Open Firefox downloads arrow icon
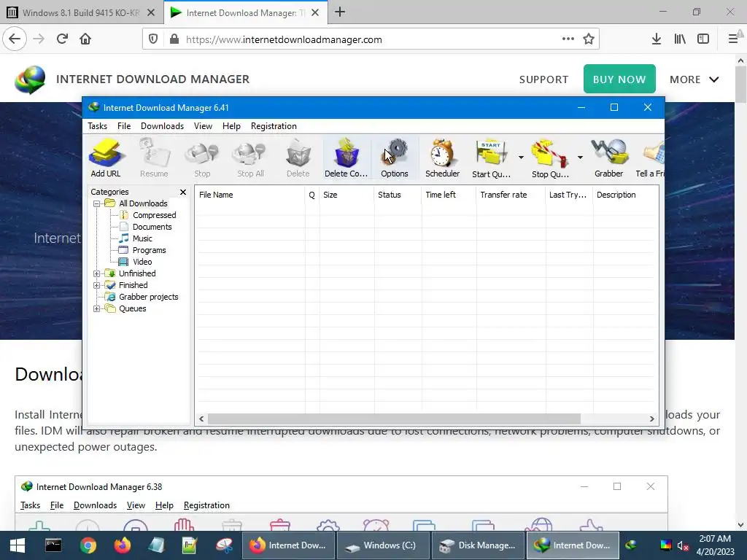Image resolution: width=747 pixels, height=560 pixels. click(656, 39)
